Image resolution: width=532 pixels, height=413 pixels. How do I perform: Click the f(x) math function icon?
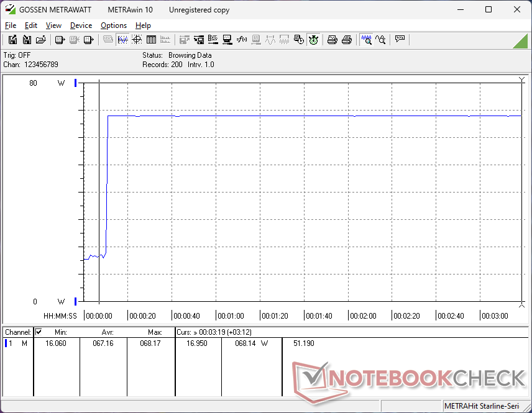pyautogui.click(x=242, y=40)
